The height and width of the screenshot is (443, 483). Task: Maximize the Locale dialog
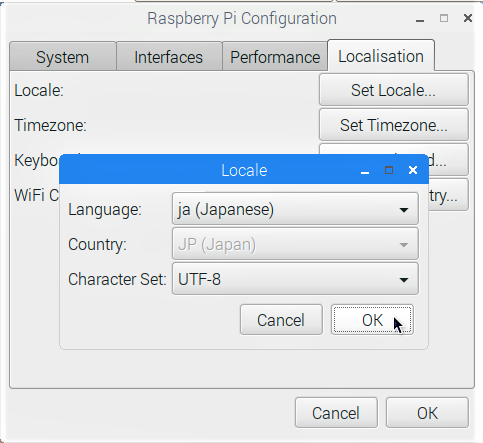click(389, 170)
